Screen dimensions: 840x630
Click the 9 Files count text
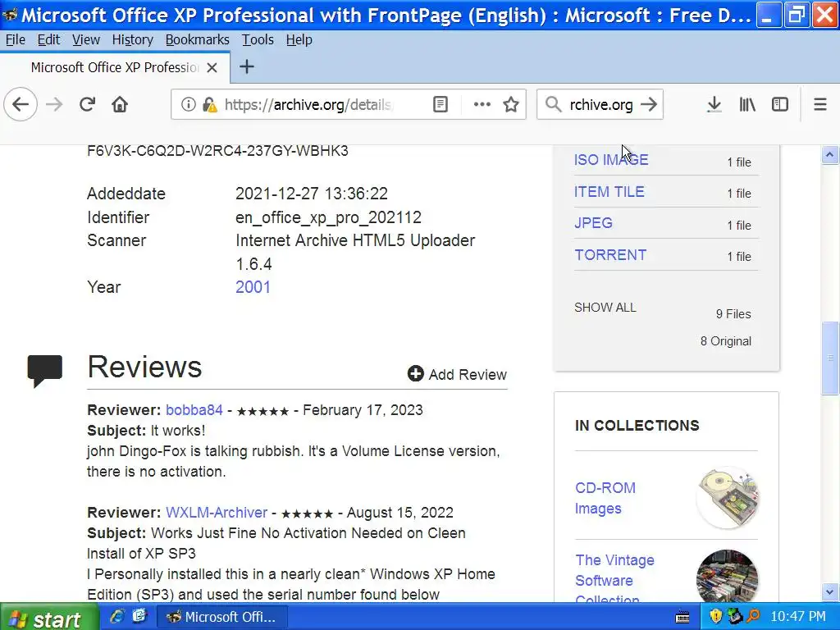(733, 314)
